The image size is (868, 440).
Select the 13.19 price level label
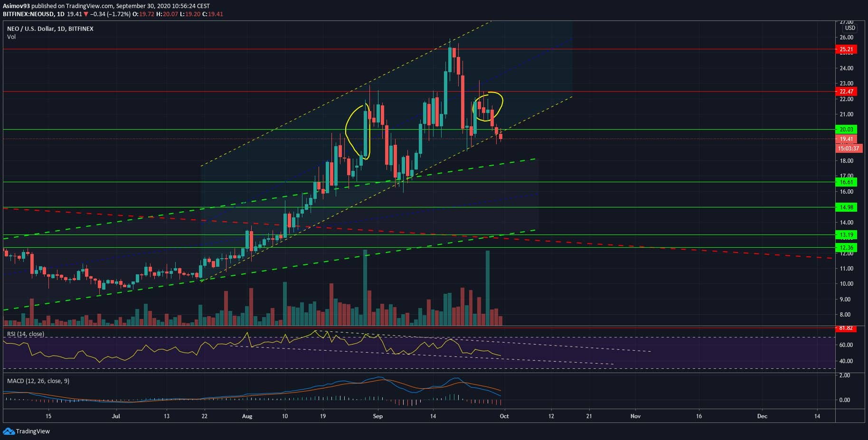click(846, 235)
